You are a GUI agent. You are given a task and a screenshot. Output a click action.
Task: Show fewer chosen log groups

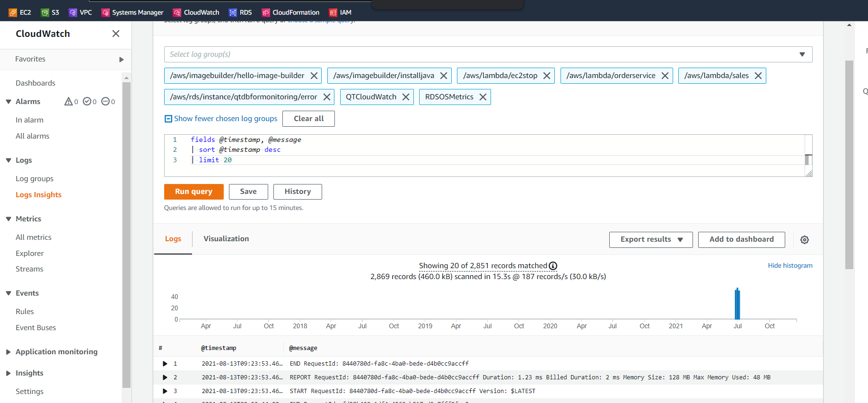tap(221, 119)
